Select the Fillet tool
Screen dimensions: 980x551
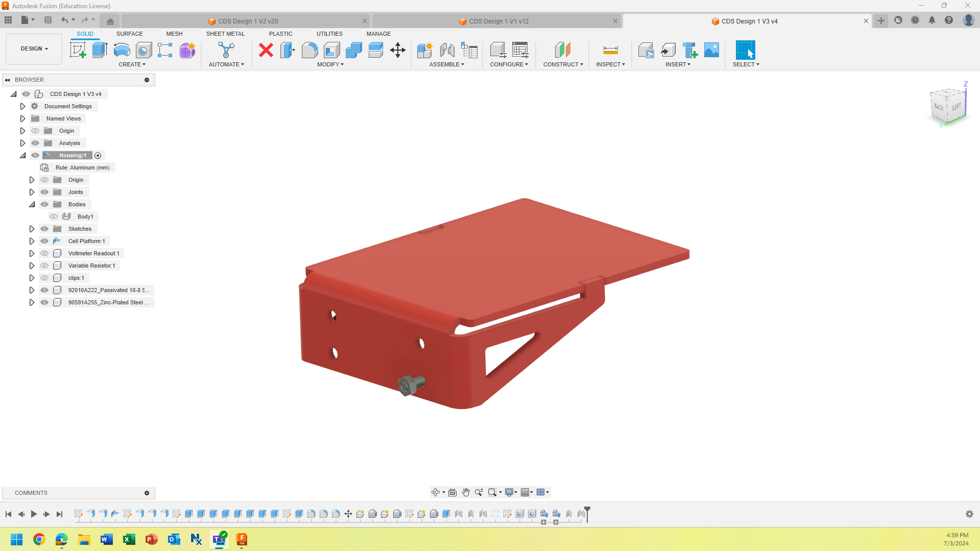[309, 50]
